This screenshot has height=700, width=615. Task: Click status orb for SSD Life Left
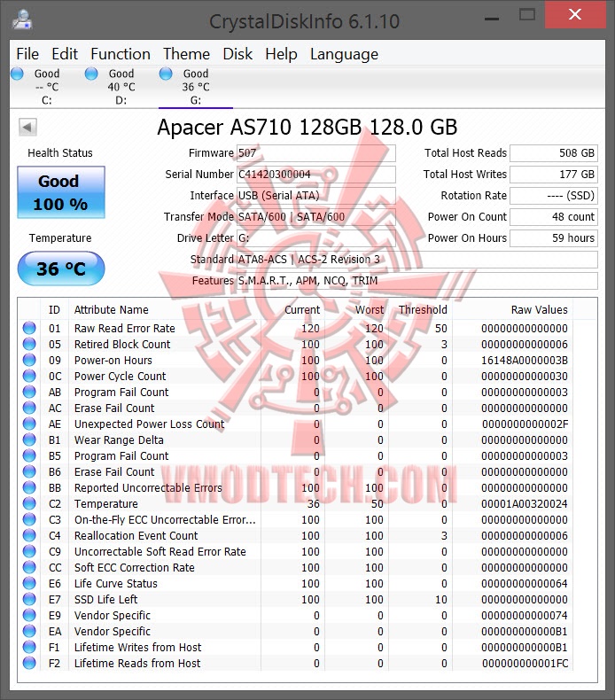[x=29, y=599]
